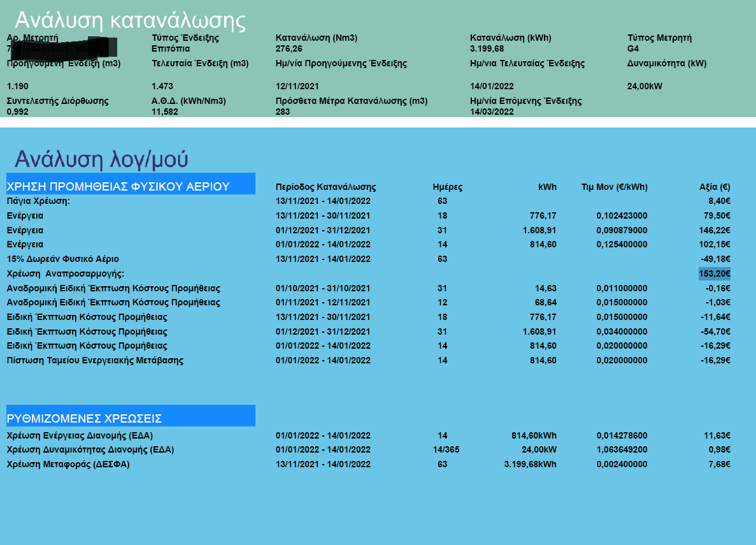Screen dimensions: 756x545
Task: Click the unit price 0,034000000
Action: tap(622, 331)
